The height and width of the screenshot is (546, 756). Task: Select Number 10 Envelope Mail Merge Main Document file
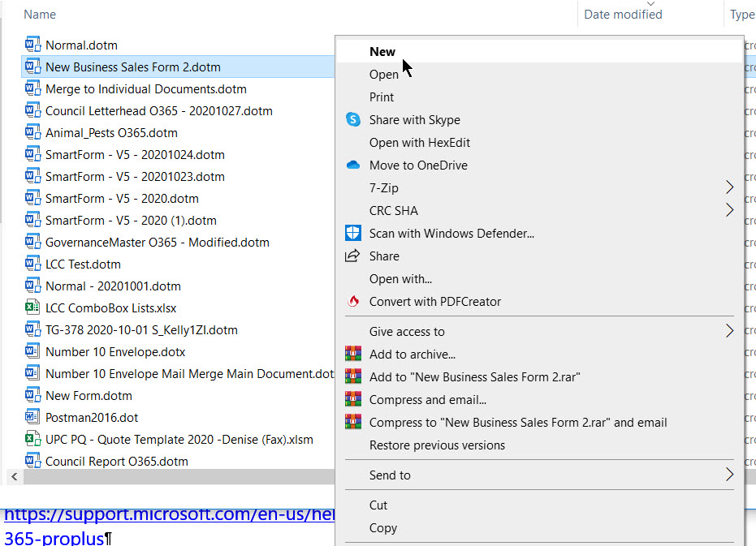pos(189,373)
